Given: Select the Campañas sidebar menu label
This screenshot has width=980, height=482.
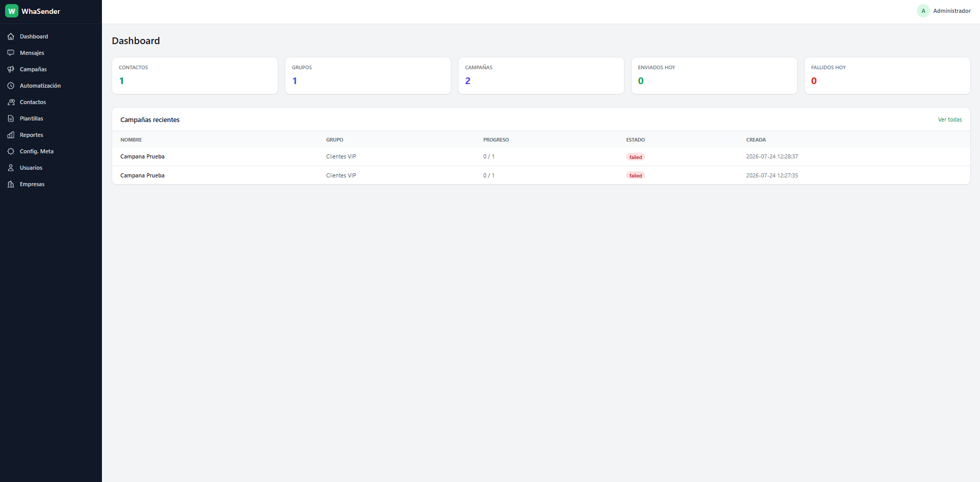Looking at the screenshot, I should tap(33, 69).
